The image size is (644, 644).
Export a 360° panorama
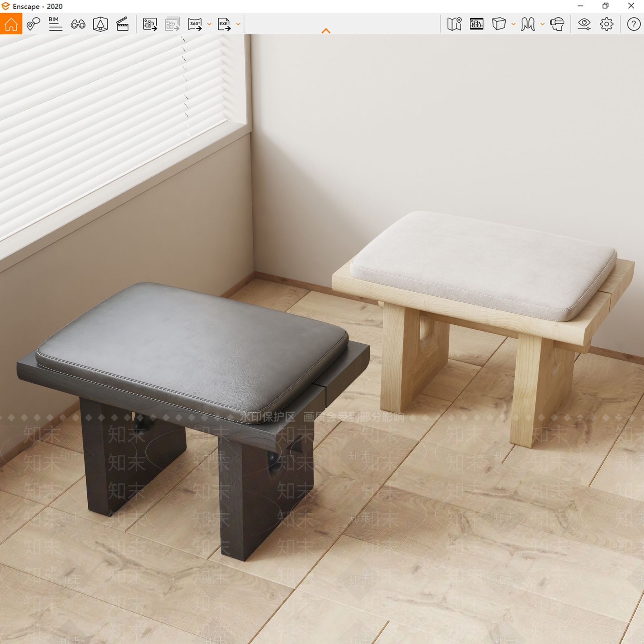(195, 24)
